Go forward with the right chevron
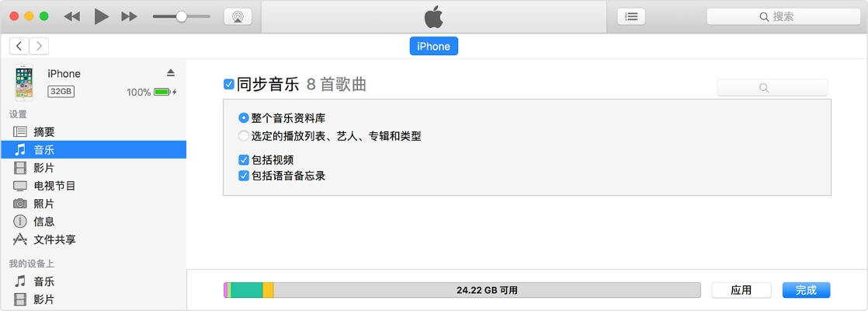The height and width of the screenshot is (311, 868). (38, 47)
